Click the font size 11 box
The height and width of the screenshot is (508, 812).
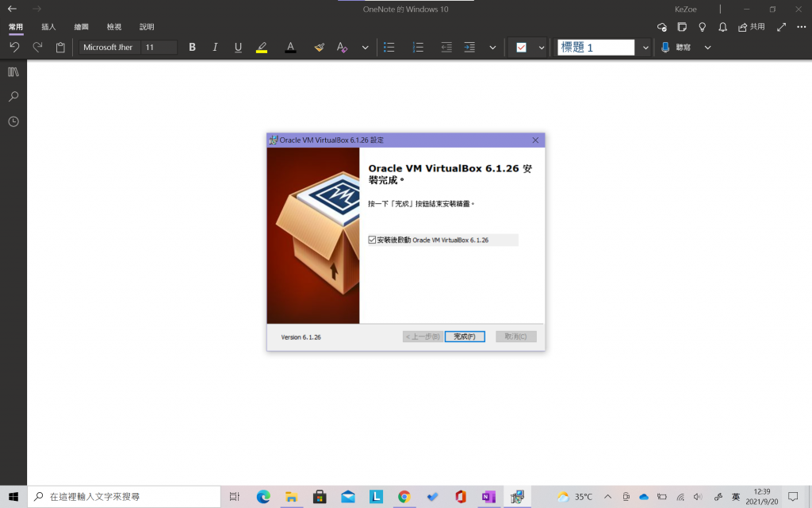click(159, 47)
